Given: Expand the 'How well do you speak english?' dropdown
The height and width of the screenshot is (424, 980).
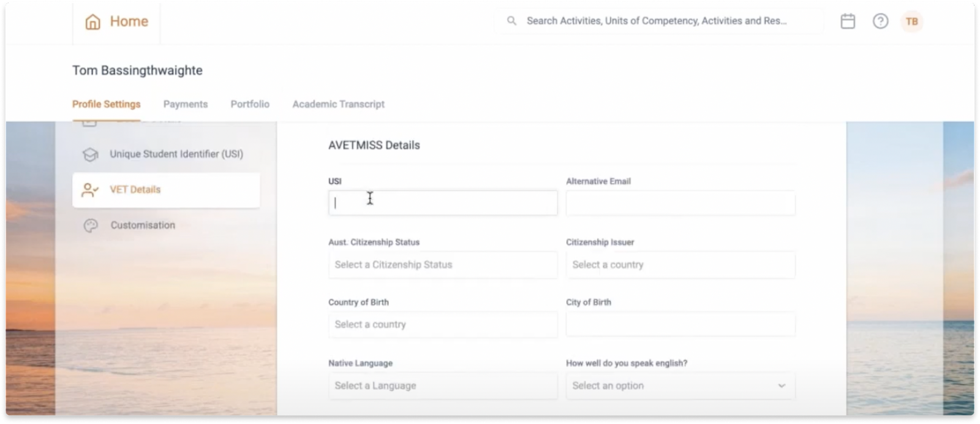Looking at the screenshot, I should [680, 385].
